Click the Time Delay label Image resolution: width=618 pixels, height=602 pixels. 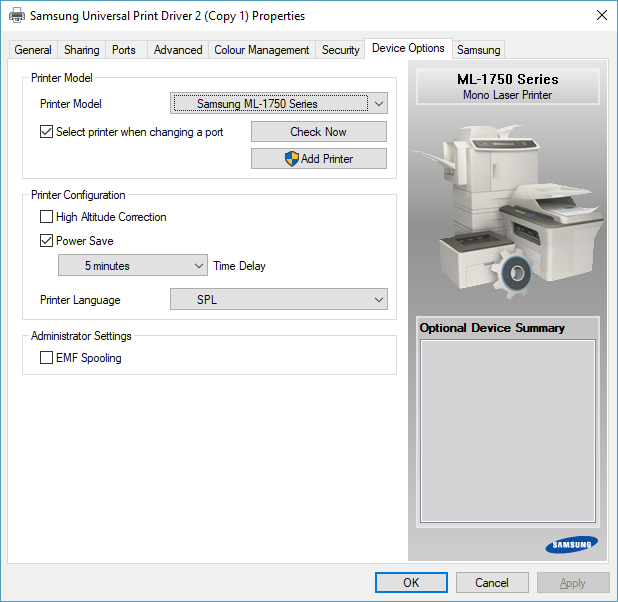(x=239, y=266)
